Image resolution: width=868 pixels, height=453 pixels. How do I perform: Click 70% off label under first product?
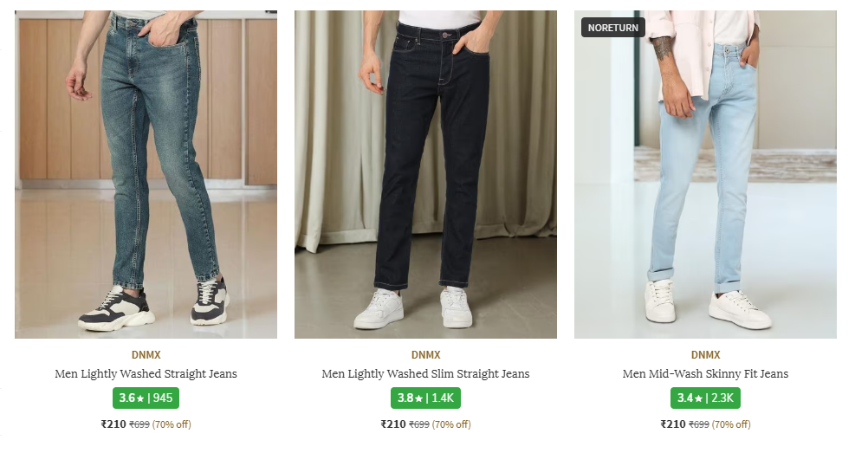tap(172, 424)
